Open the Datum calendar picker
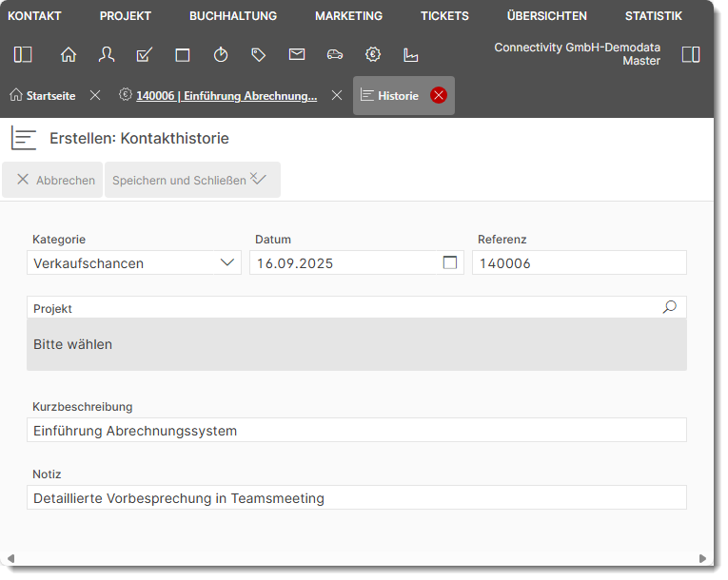The height and width of the screenshot is (580, 728). click(450, 263)
